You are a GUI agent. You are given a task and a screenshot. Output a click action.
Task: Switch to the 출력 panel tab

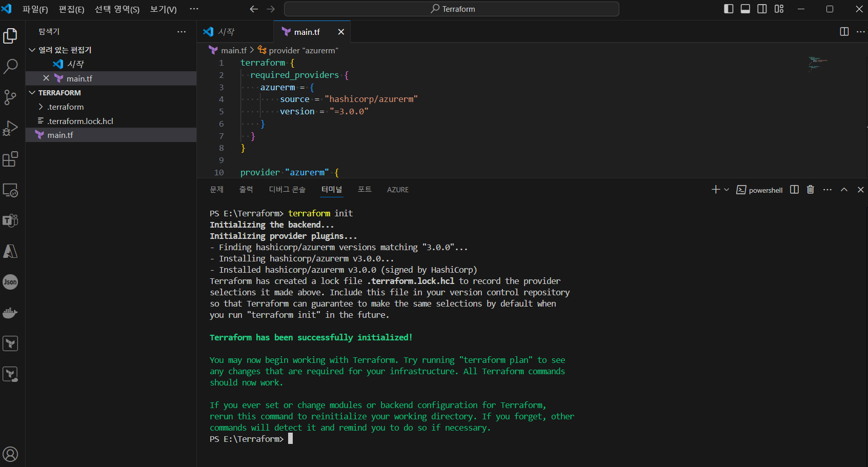[246, 190]
